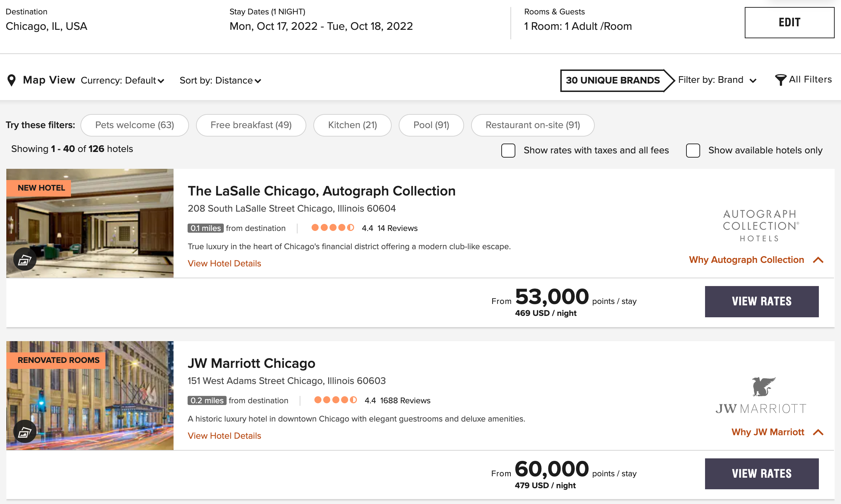Image resolution: width=841 pixels, height=504 pixels.
Task: Toggle the Pets welcome (63) filter
Action: click(135, 125)
